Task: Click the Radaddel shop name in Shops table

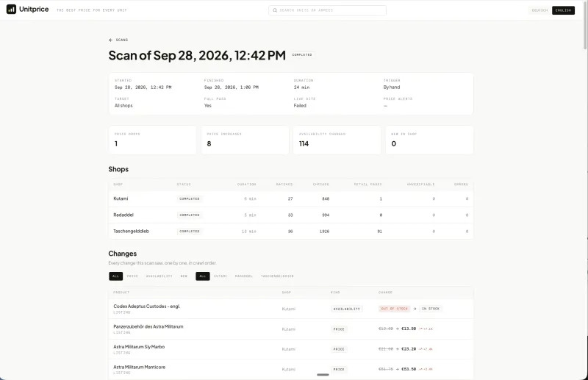Action: (123, 215)
